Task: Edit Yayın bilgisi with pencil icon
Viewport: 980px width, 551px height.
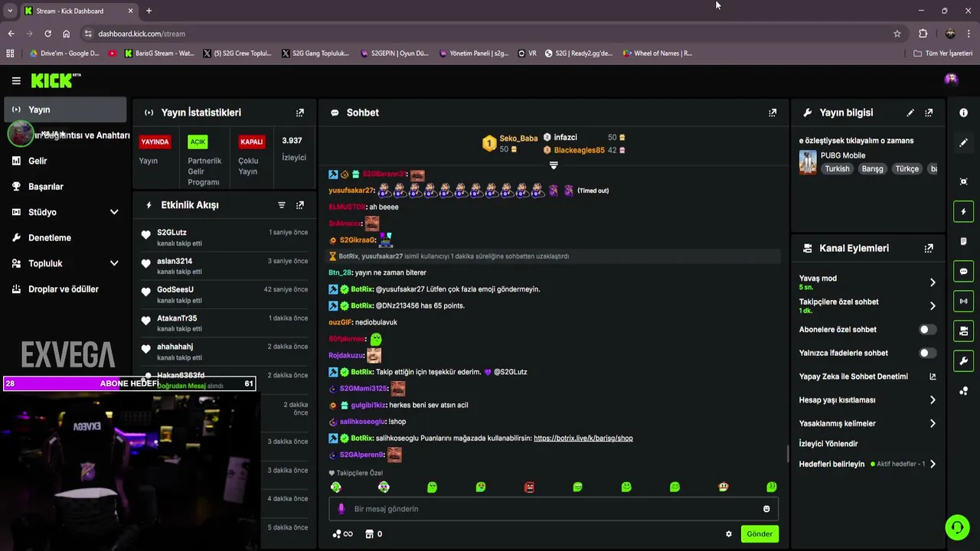Action: (910, 112)
